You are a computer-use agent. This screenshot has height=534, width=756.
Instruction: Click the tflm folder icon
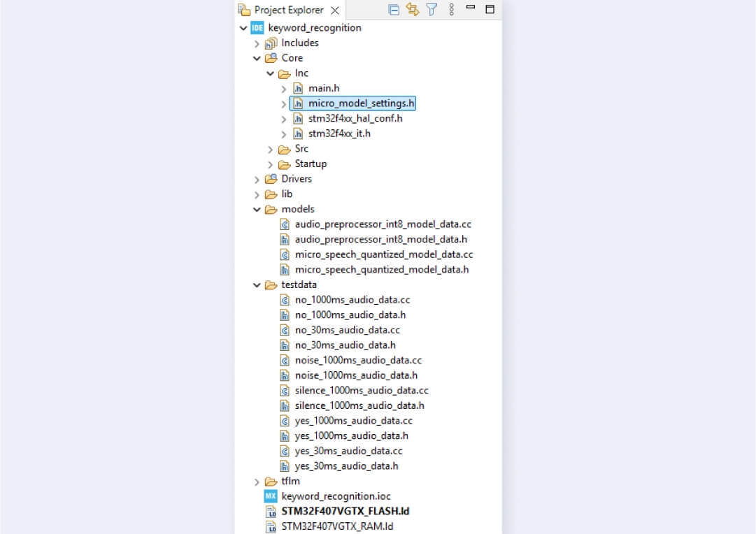271,482
